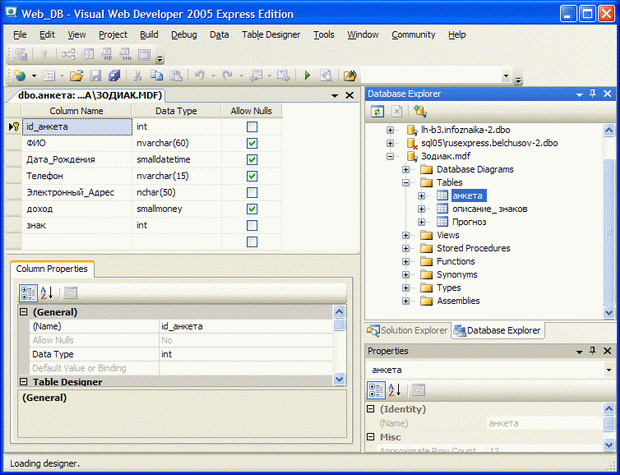
Task: Open the анкета object dropdown in Properties
Action: coord(609,369)
